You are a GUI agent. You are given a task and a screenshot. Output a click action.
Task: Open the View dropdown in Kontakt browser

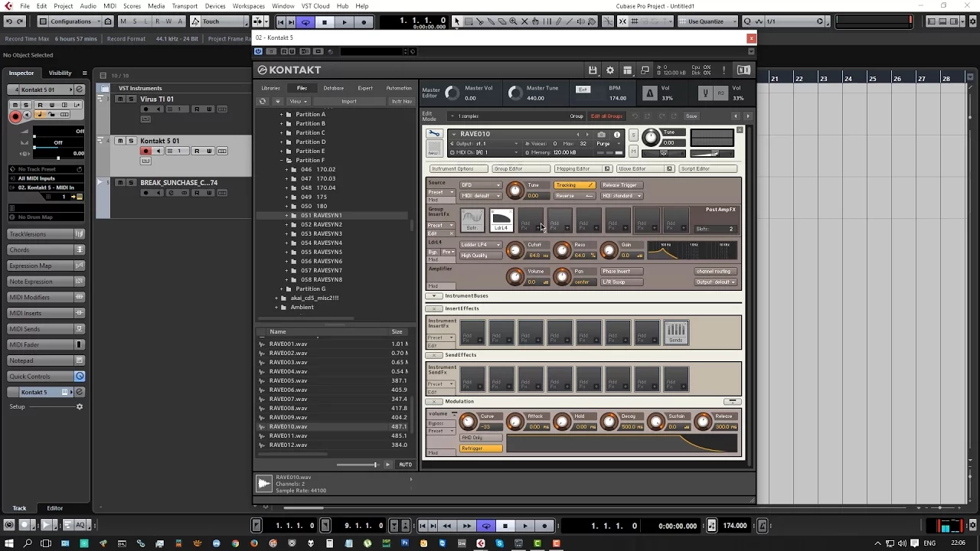coord(298,101)
